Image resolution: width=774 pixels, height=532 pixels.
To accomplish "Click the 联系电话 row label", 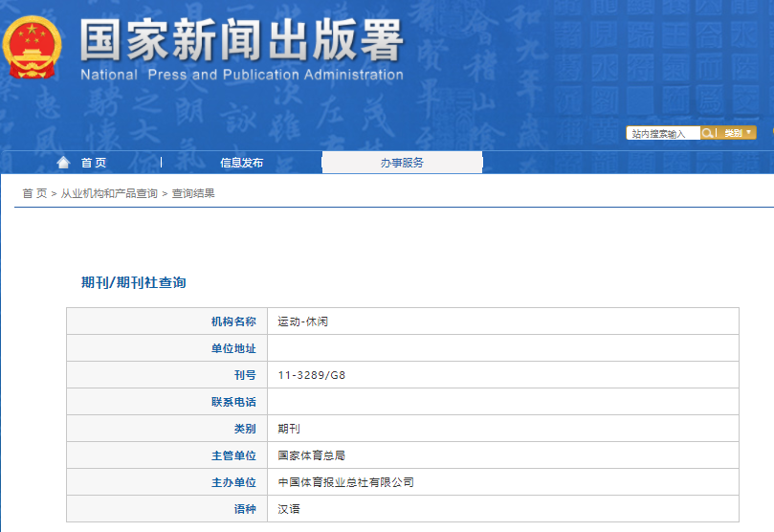I will [x=233, y=402].
